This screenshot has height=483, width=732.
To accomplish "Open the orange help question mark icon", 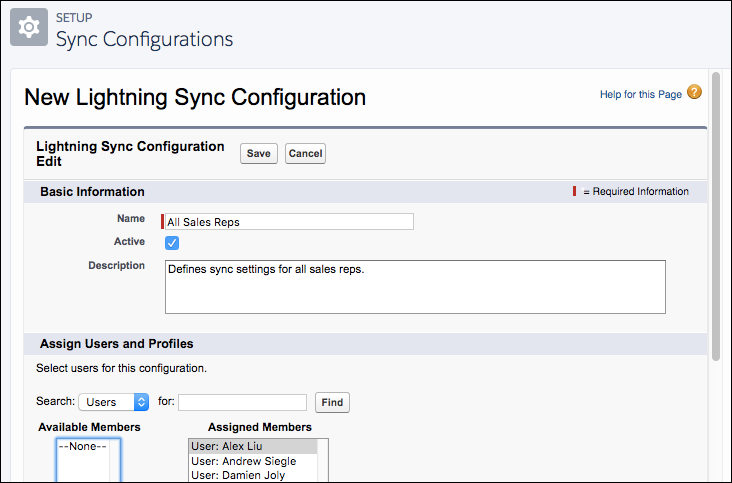I will coord(694,92).
